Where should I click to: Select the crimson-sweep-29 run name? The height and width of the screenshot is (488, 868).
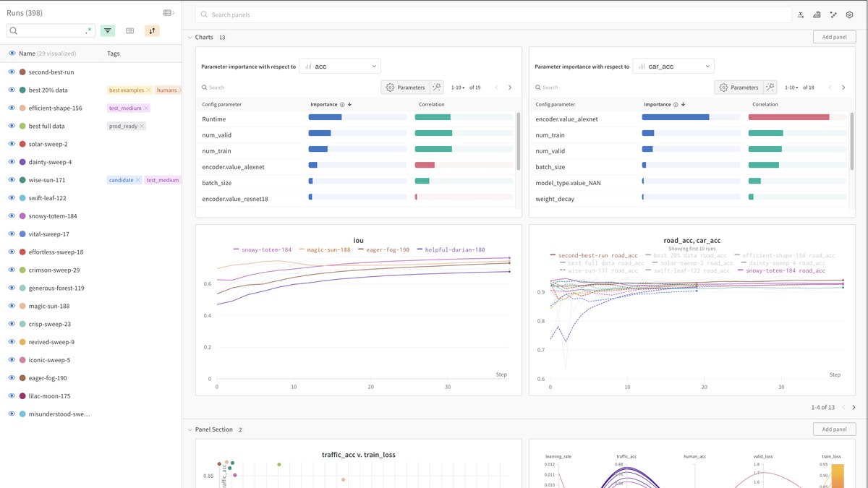tap(54, 270)
